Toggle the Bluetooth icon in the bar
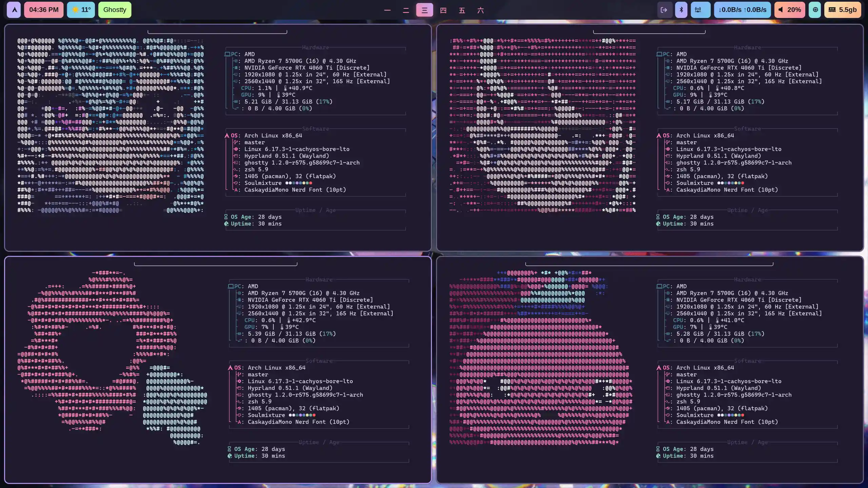868x488 pixels. pos(681,10)
